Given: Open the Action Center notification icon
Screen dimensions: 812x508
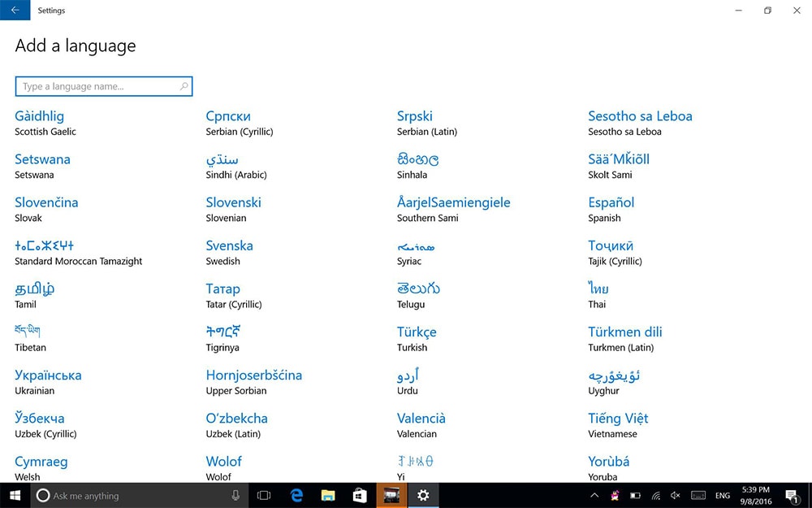Looking at the screenshot, I should 791,495.
